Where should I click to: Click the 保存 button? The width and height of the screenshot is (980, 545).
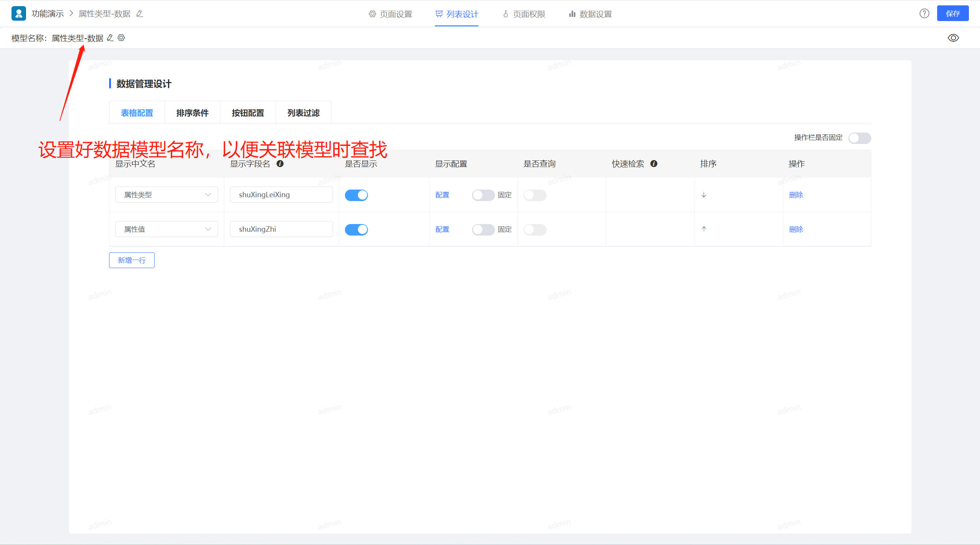pos(952,14)
